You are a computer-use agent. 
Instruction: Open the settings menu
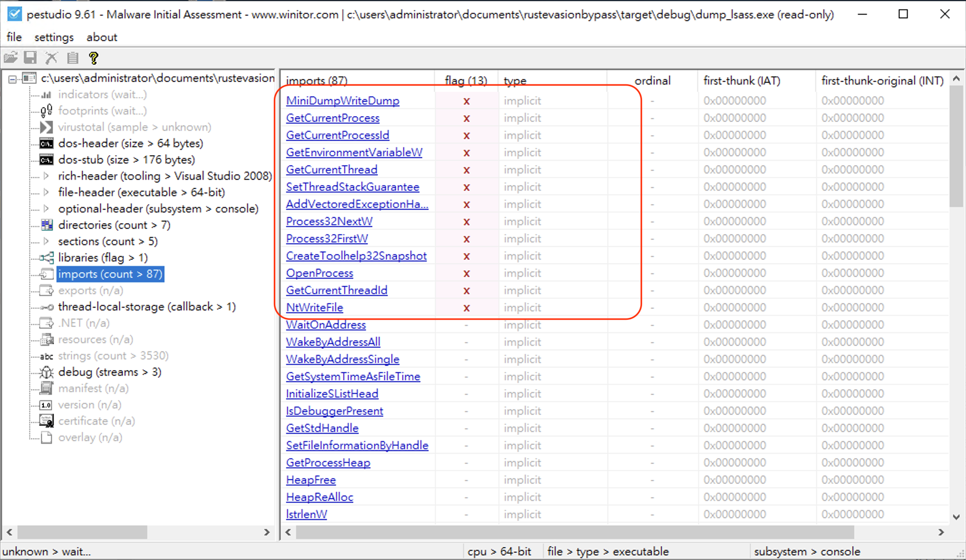54,37
